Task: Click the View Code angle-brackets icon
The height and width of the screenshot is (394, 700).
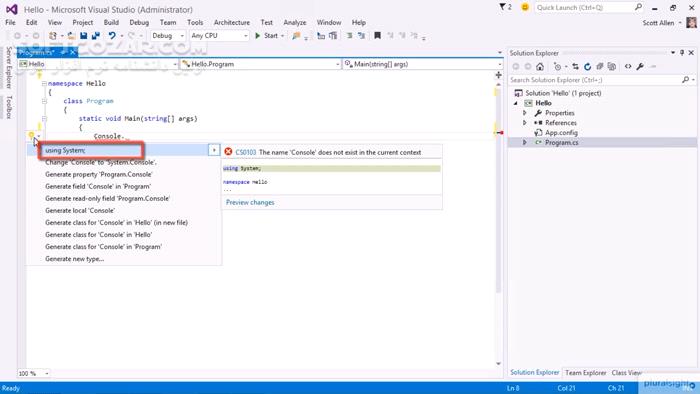Action: pyautogui.click(x=628, y=66)
